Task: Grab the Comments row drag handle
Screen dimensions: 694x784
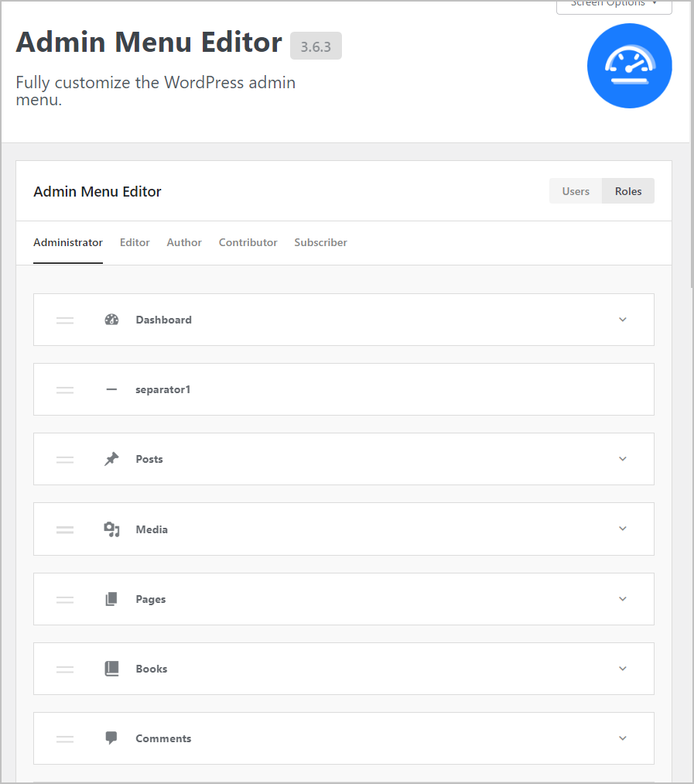Action: [65, 738]
